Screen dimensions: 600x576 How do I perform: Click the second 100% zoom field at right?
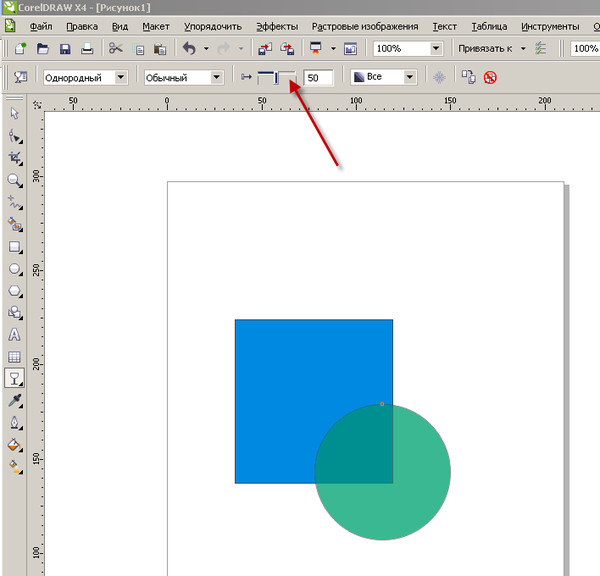585,49
